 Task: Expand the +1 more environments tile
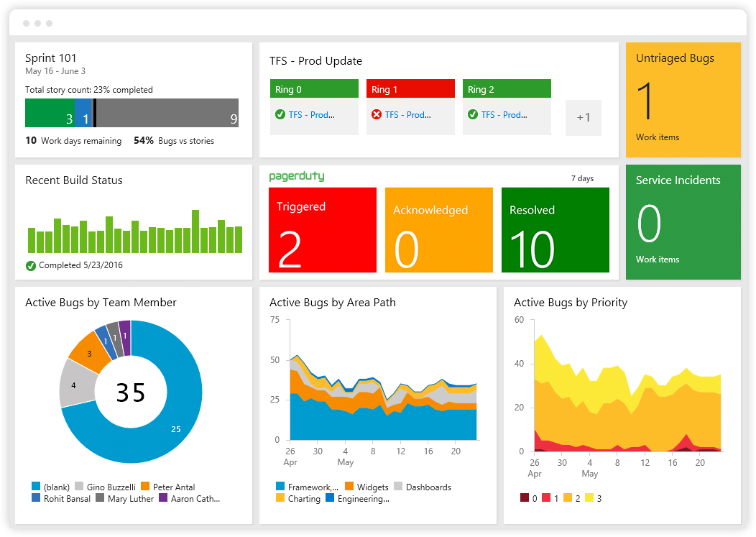583,117
